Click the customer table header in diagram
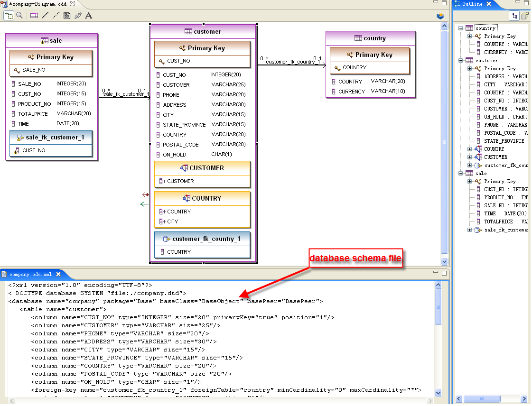 203,32
